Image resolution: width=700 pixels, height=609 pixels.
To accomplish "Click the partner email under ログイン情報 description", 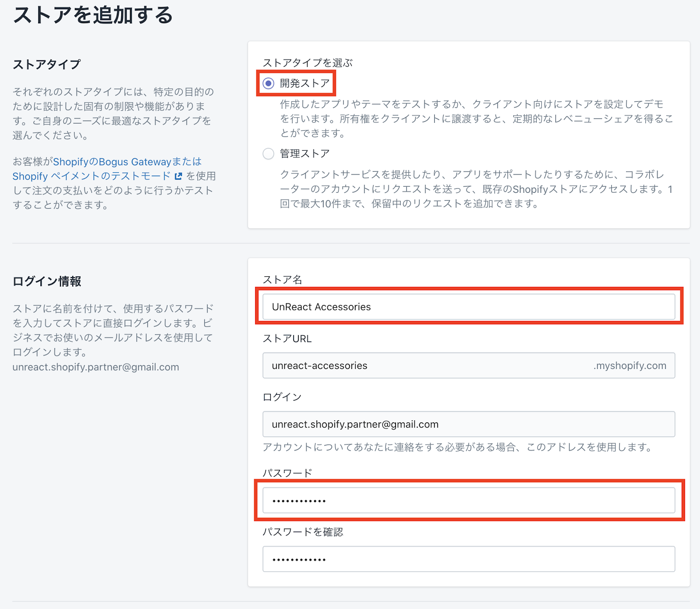I will click(x=95, y=367).
